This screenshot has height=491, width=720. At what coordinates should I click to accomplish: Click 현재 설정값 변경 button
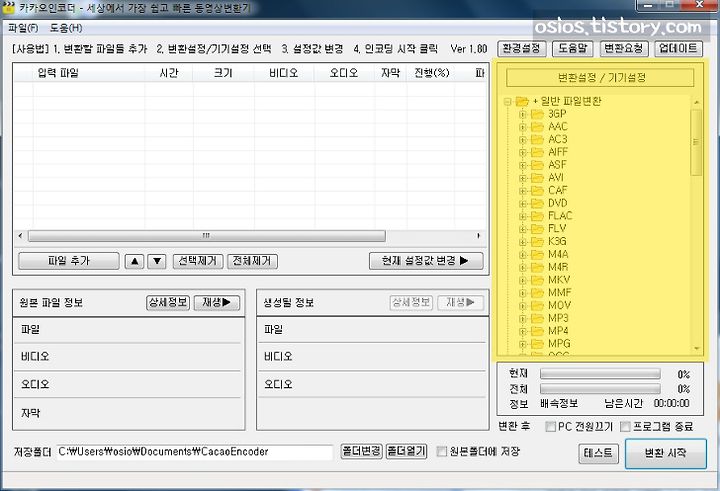coord(426,260)
